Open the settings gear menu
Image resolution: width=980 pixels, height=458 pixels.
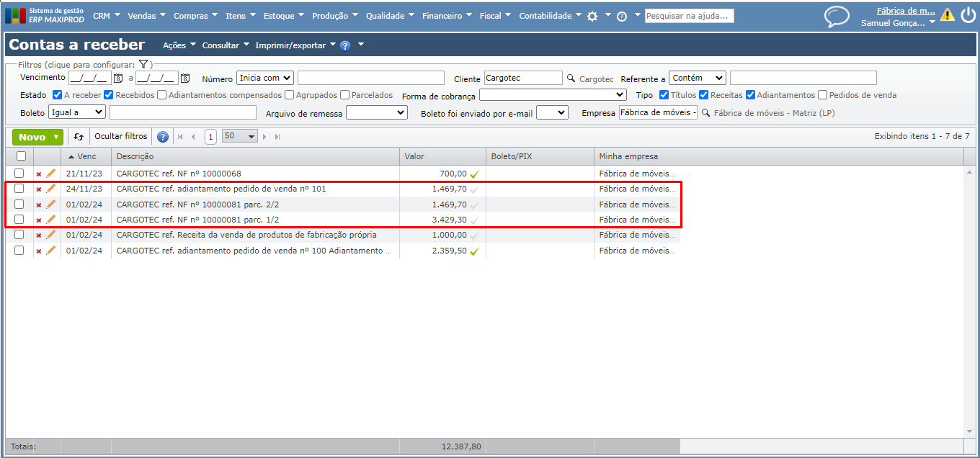(592, 16)
